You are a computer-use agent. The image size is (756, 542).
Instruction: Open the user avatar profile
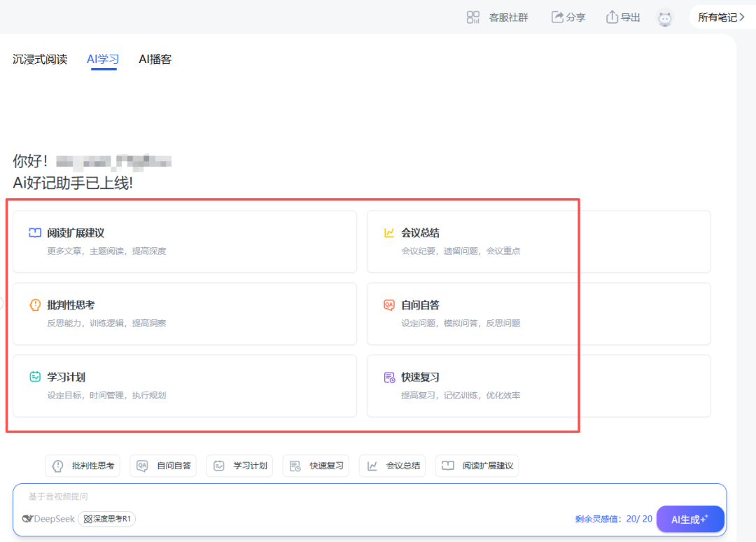click(665, 18)
